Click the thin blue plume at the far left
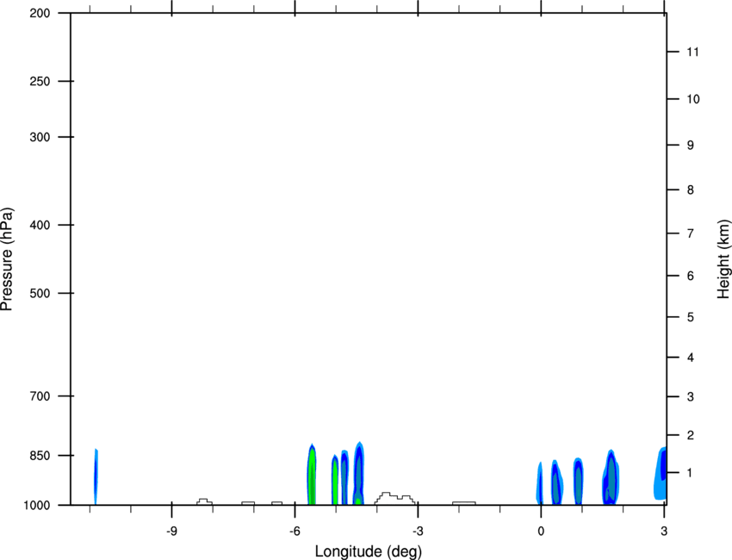 coord(96,476)
